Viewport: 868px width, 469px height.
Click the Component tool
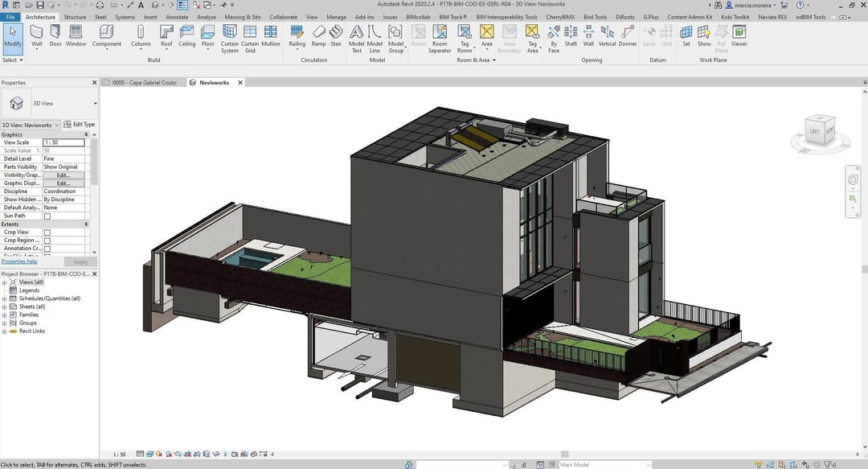(106, 36)
